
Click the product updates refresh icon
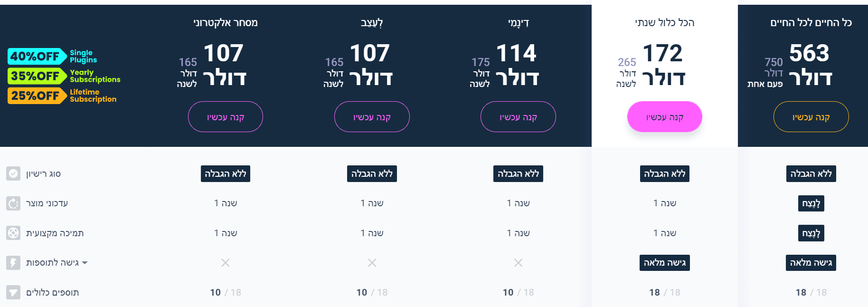tap(13, 203)
